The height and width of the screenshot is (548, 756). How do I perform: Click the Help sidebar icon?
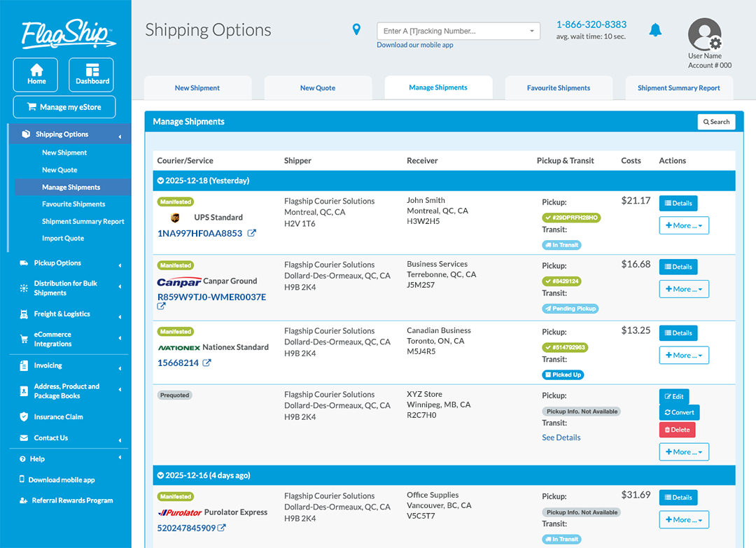tap(24, 458)
